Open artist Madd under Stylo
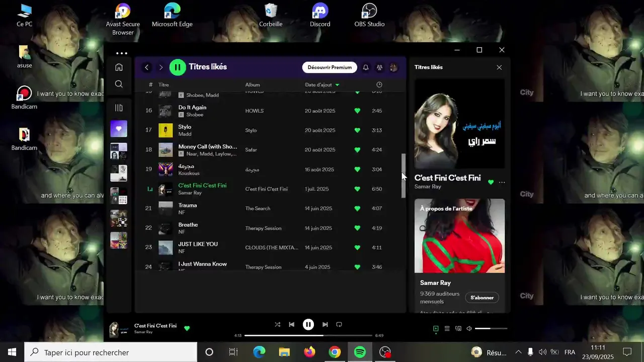This screenshot has height=362, width=644. click(x=185, y=134)
